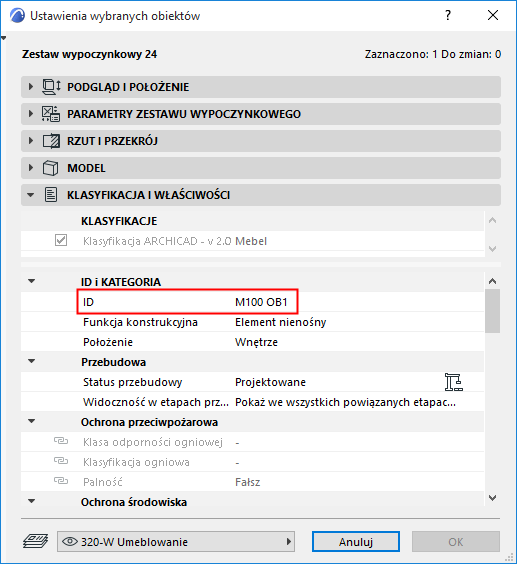The width and height of the screenshot is (517, 564).
Task: Toggle the eye icon of 320-W Umeblowanie
Action: pos(70,542)
